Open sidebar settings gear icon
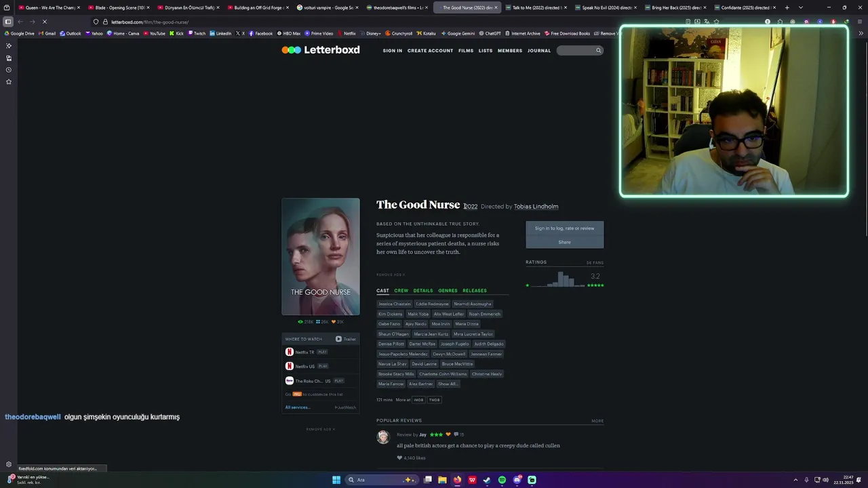The image size is (868, 488). [x=9, y=464]
